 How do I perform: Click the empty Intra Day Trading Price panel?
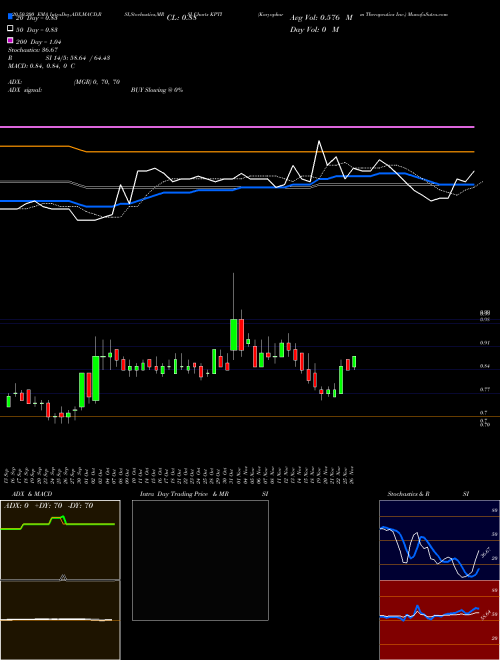[200, 560]
